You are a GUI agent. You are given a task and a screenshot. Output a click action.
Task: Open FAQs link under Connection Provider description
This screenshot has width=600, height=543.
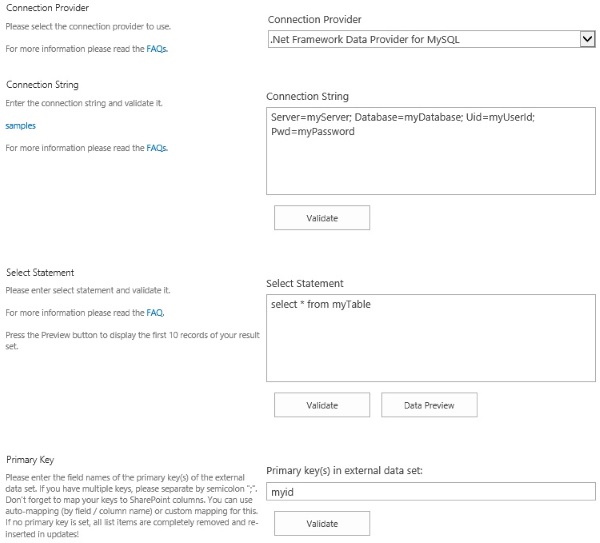pyautogui.click(x=156, y=48)
